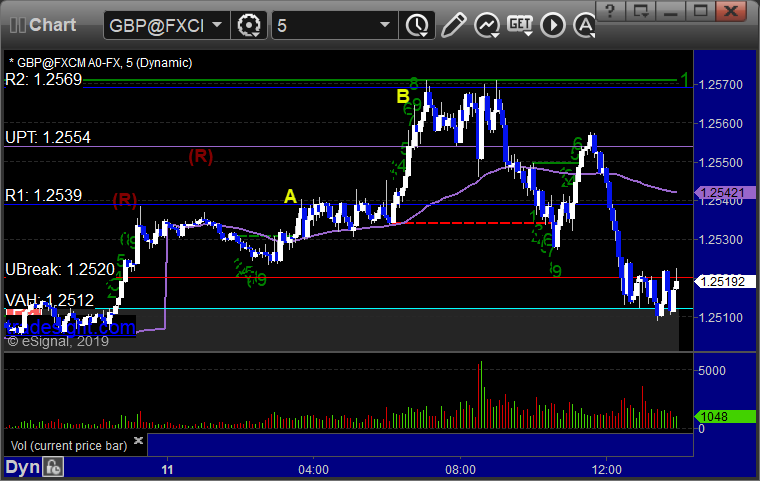Select the pencil drawing tools icon

point(453,25)
